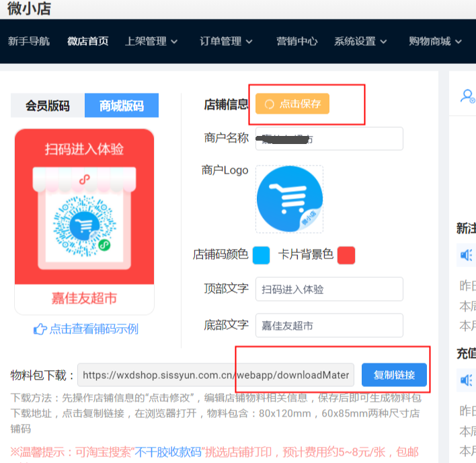Expand the 系统设置 dropdown menu
The image size is (476, 463).
(x=360, y=41)
